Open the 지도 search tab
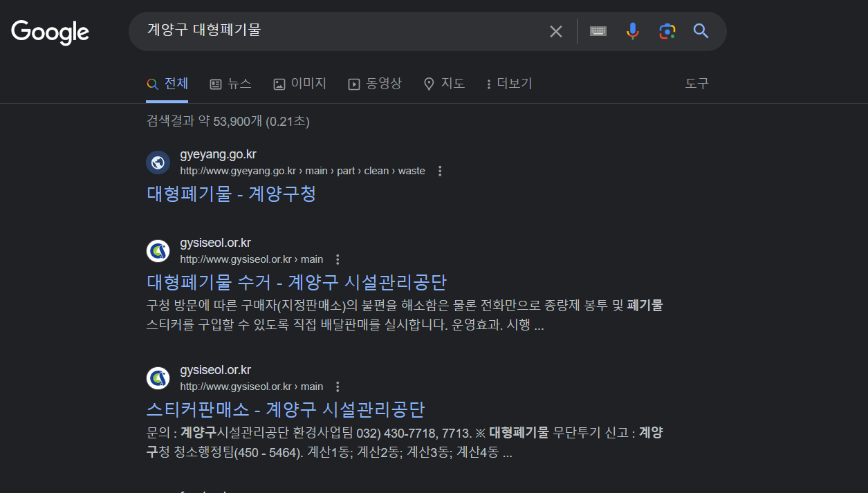The height and width of the screenshot is (493, 868). 444,83
